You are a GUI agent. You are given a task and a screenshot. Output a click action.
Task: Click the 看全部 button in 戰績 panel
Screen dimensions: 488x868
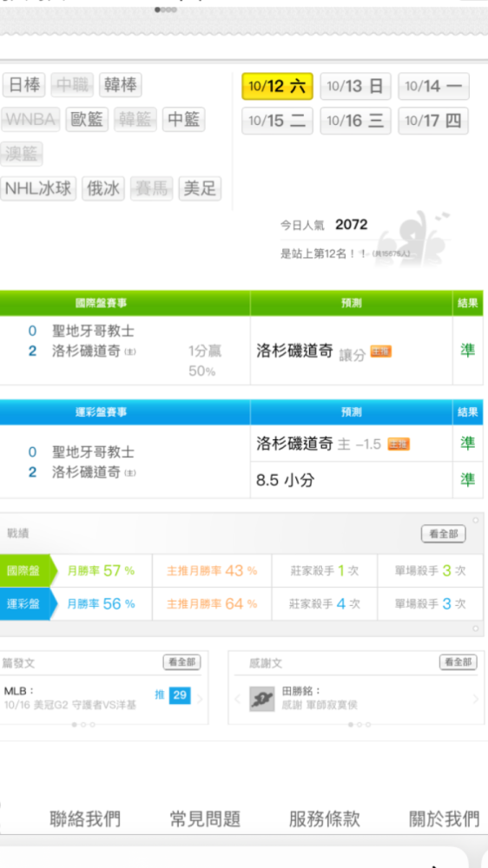pyautogui.click(x=443, y=534)
